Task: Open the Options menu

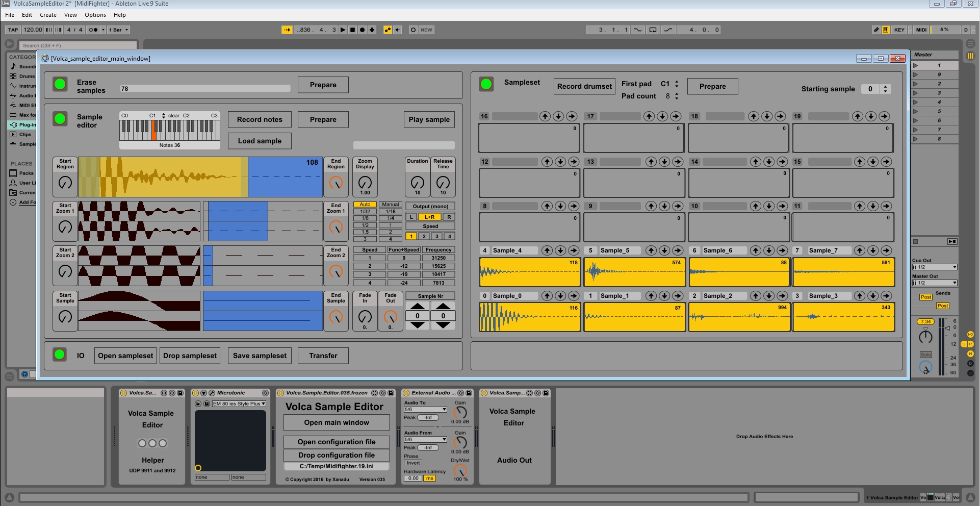Action: 95,15
